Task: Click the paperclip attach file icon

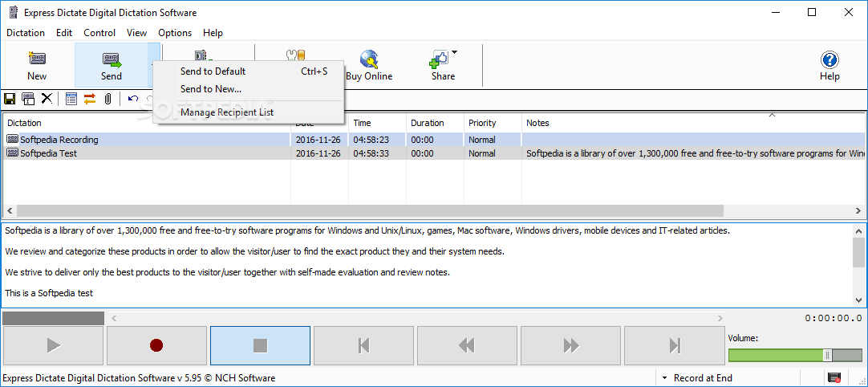Action: pos(108,99)
